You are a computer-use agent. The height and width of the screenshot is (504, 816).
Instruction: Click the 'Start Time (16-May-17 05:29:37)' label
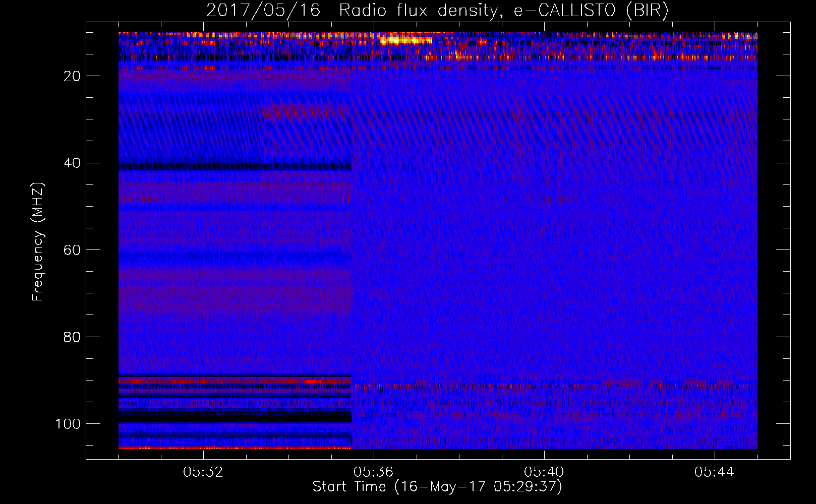pos(437,487)
